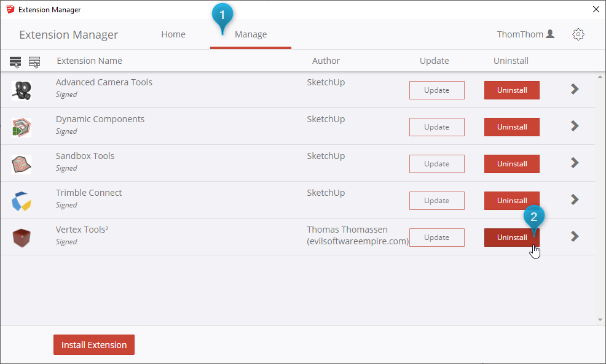
Task: Click the Vertex Tools red cube icon
Action: coord(22,238)
